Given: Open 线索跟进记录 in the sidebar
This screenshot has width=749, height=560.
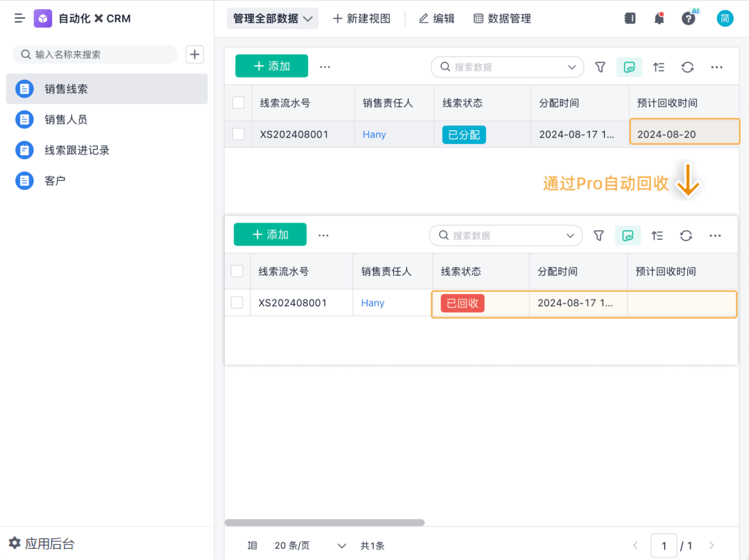Looking at the screenshot, I should pyautogui.click(x=77, y=150).
